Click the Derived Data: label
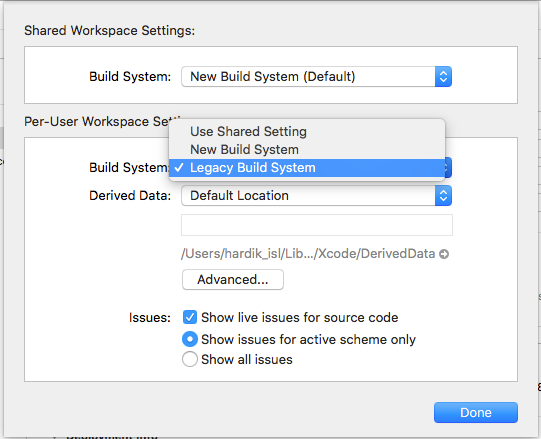 coord(130,196)
